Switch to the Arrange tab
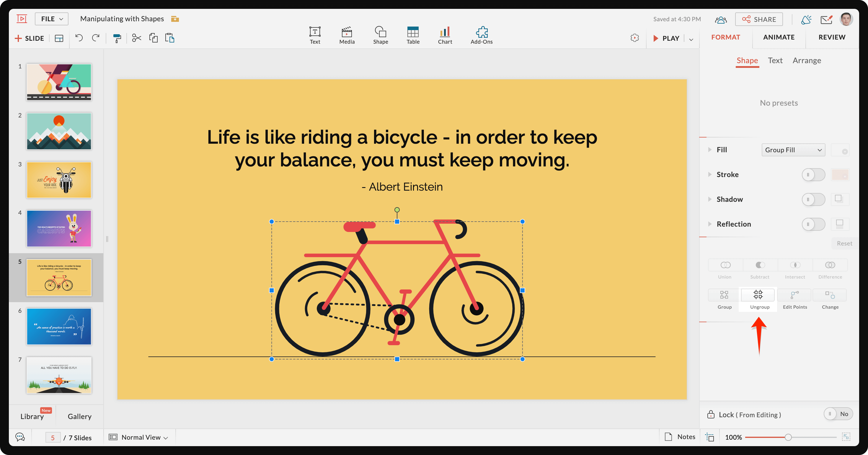 808,60
